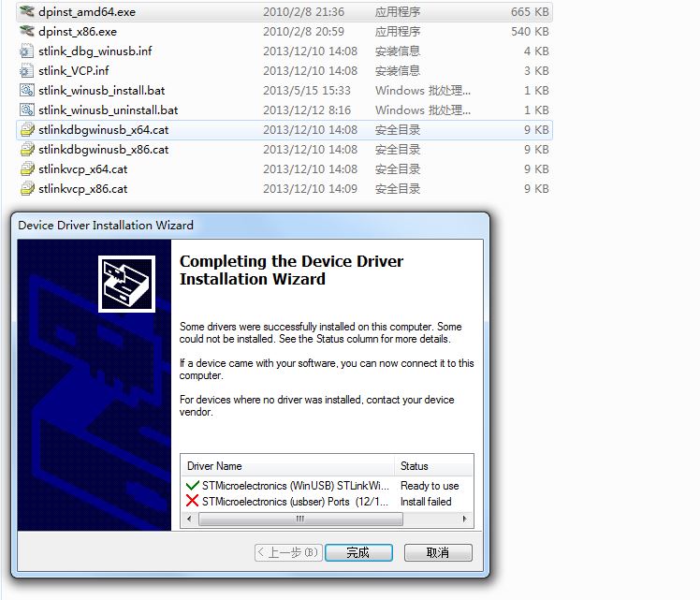Click the 'Install failed' status cell
700x600 pixels.
(x=426, y=502)
